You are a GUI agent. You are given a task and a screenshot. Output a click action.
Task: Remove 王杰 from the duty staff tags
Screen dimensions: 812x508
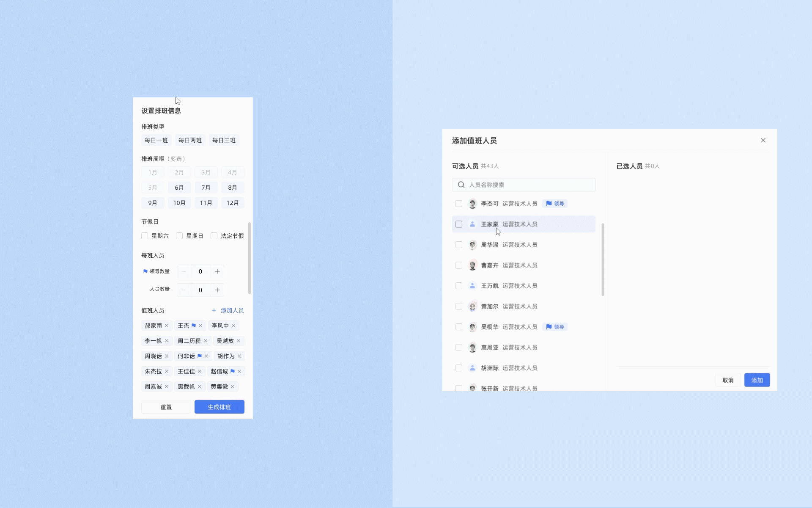200,326
